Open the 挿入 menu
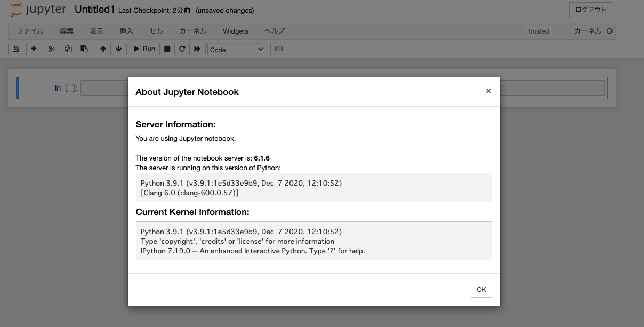644x327 pixels. pyautogui.click(x=126, y=31)
